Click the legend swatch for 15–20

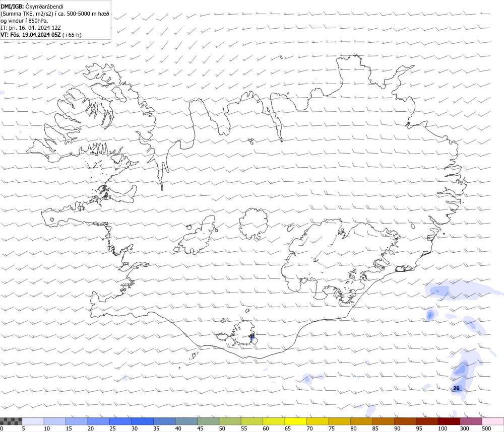pyautogui.click(x=77, y=421)
